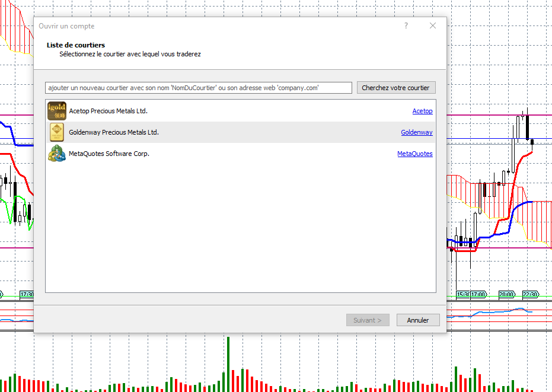Click the 17:00 time marker on the chart
Screen dimensions: 552x392
pos(478,294)
